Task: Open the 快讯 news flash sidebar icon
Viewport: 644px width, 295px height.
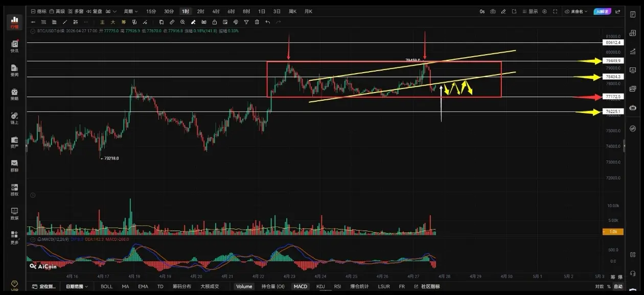Action: click(x=14, y=47)
